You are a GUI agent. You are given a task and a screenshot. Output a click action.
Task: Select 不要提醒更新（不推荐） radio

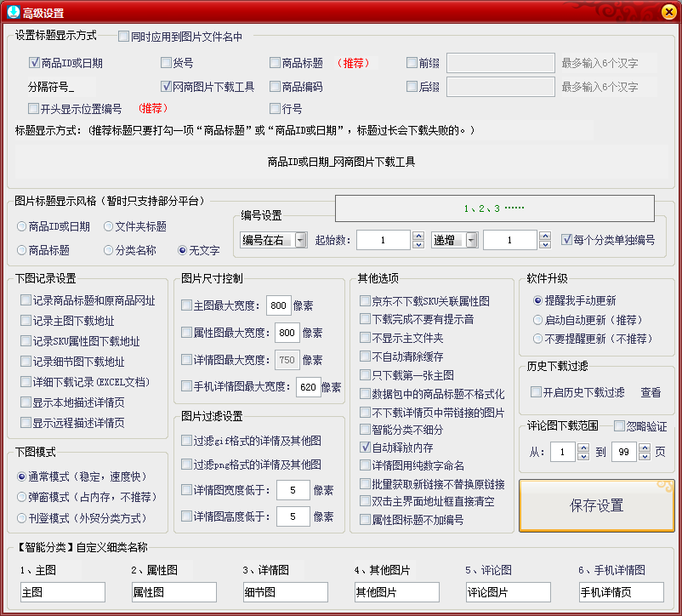pyautogui.click(x=537, y=339)
